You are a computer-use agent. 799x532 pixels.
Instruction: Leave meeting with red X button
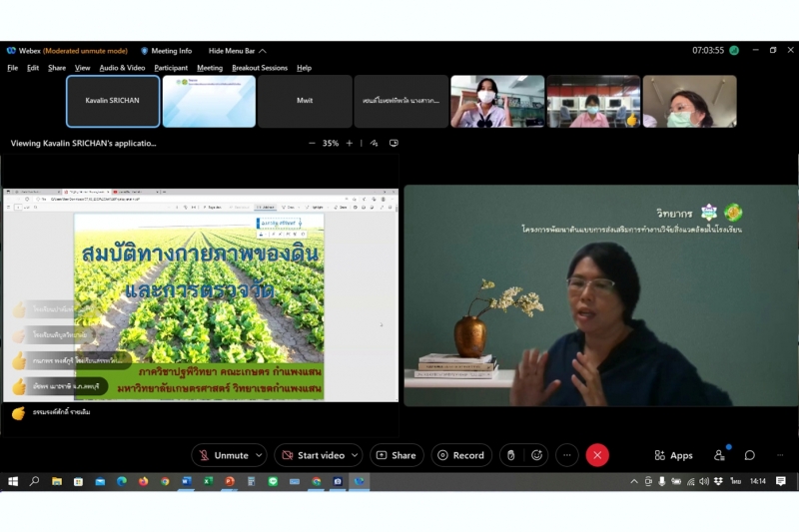(597, 455)
